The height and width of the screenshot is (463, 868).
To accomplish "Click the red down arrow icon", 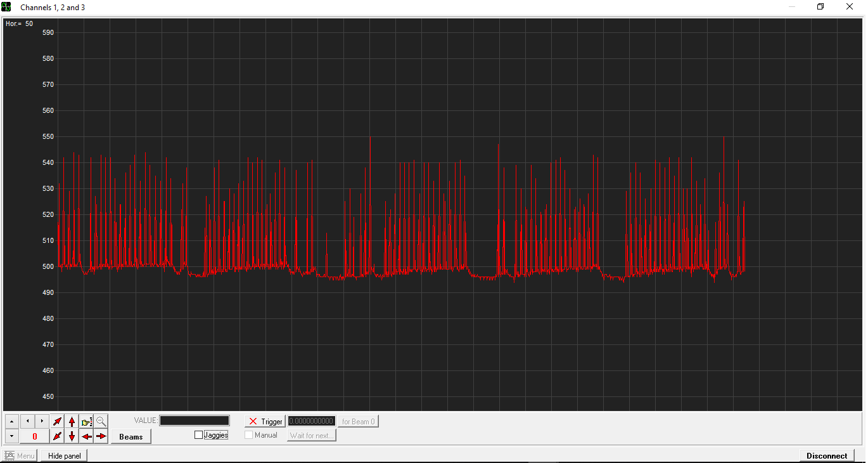I will pyautogui.click(x=72, y=436).
